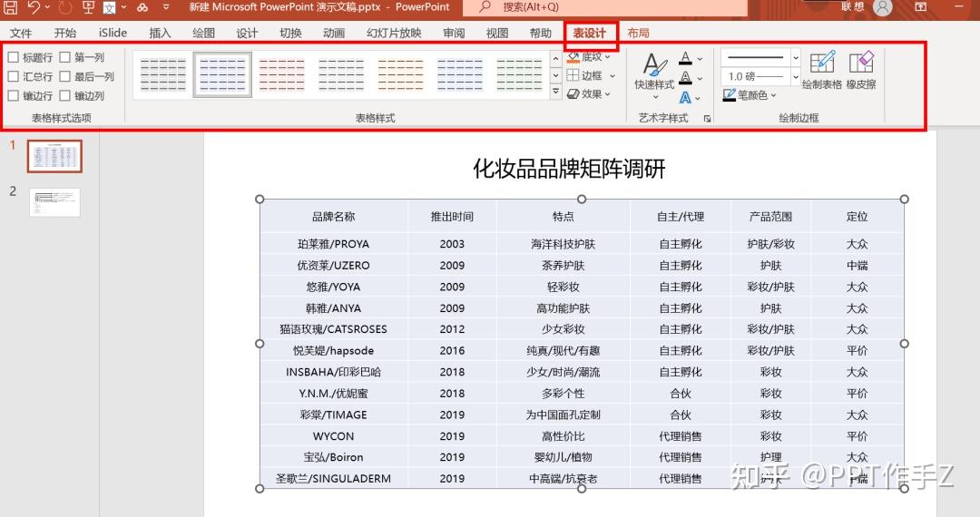This screenshot has height=517, width=980.
Task: Enable the 镶边列 checkbox
Action: pyautogui.click(x=65, y=96)
